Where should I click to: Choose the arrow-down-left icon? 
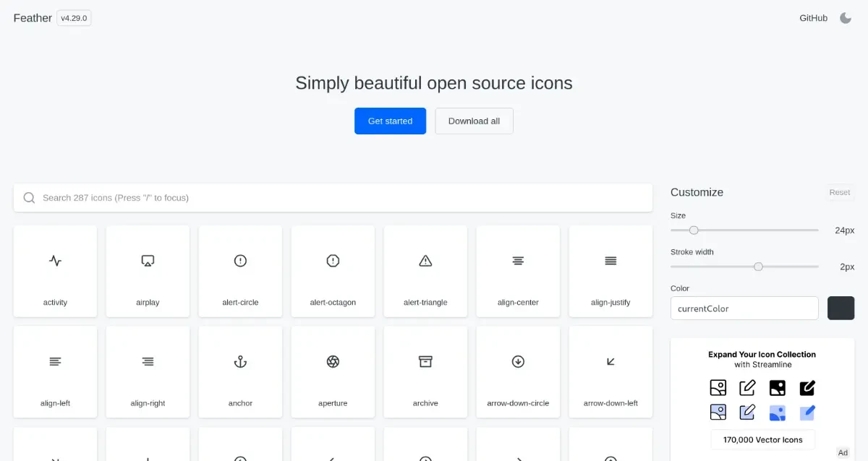tap(610, 371)
